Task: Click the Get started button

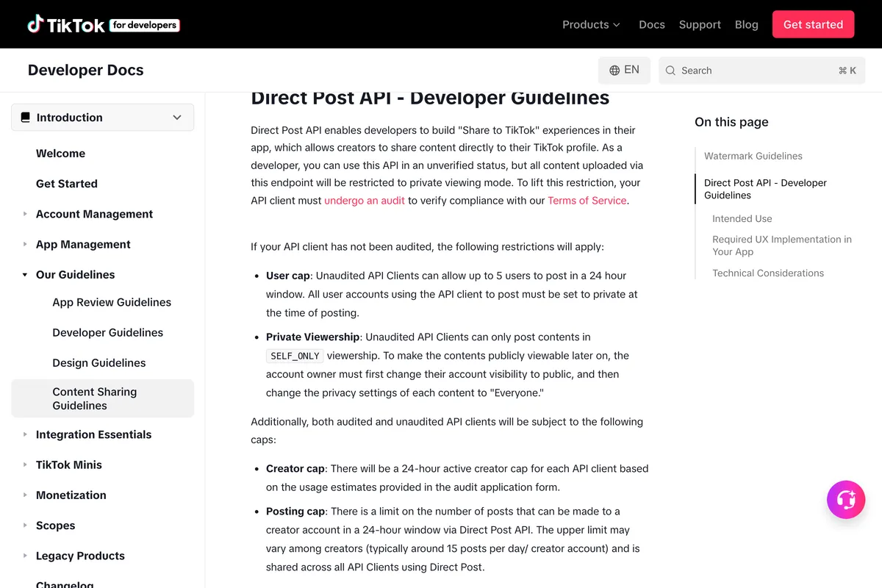Action: (813, 24)
